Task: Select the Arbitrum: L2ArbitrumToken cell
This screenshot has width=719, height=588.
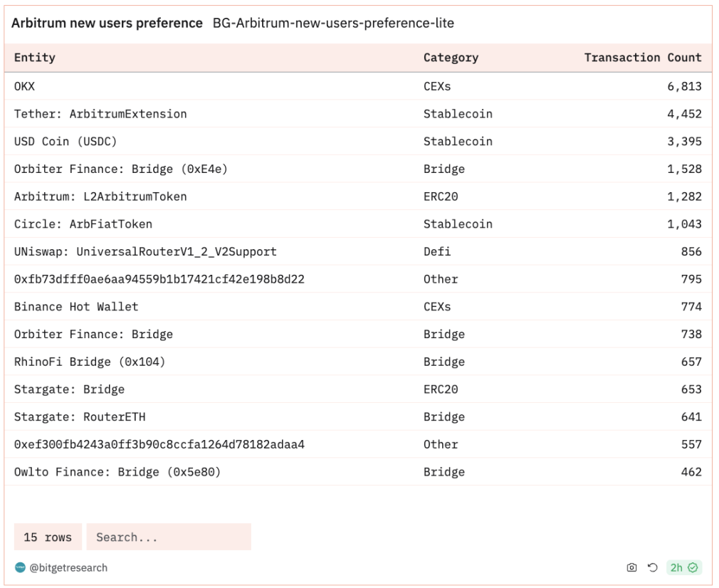Action: [100, 196]
